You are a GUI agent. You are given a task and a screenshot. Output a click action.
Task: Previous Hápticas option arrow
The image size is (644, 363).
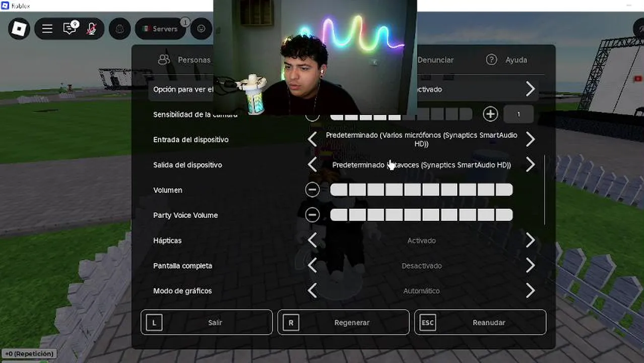pos(312,240)
